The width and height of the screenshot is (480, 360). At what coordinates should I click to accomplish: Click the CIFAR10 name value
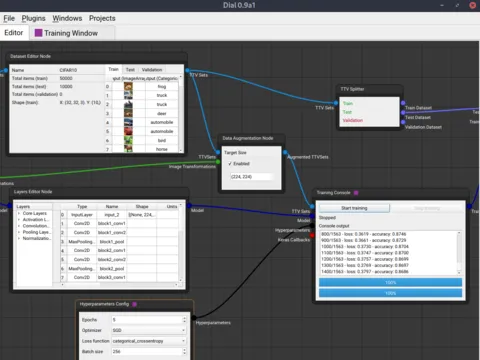(x=68, y=70)
